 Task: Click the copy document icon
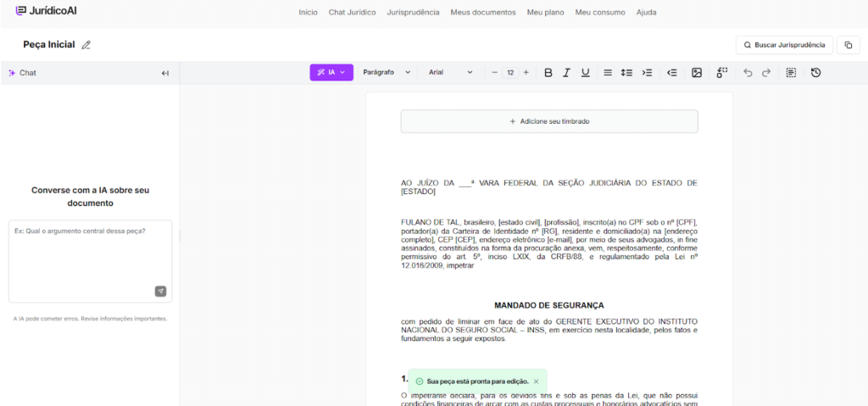coord(848,45)
